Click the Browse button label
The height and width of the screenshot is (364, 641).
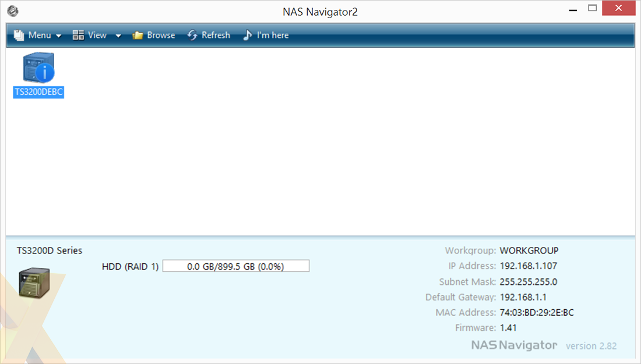(161, 35)
